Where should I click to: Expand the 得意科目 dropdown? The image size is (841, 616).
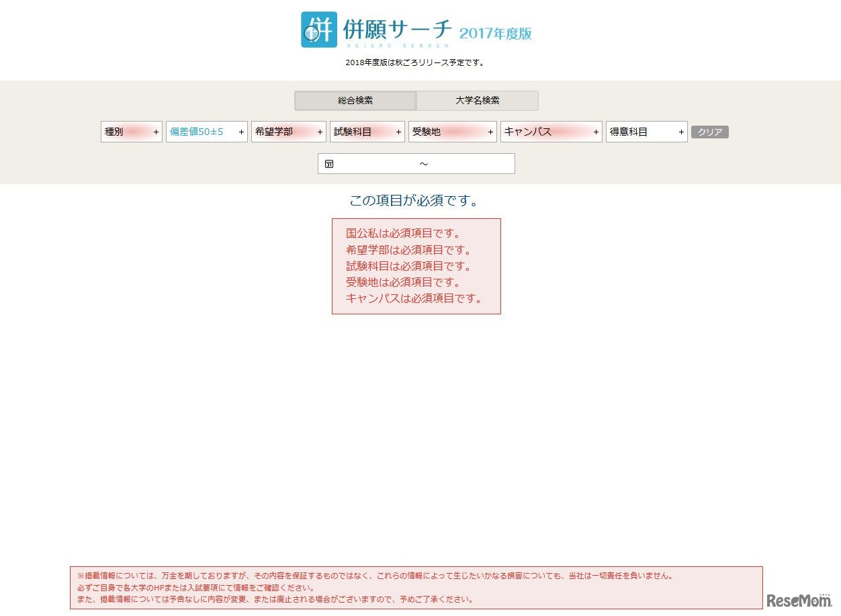[x=647, y=132]
